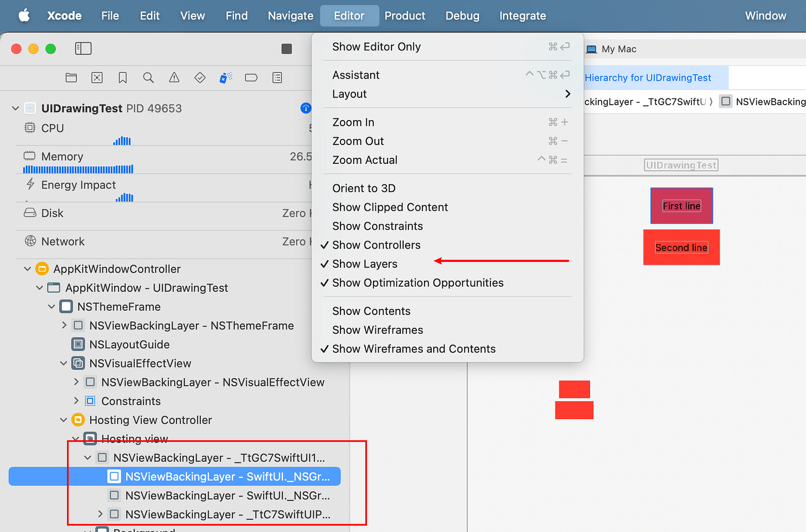Click the Apple menu icon

click(24, 16)
